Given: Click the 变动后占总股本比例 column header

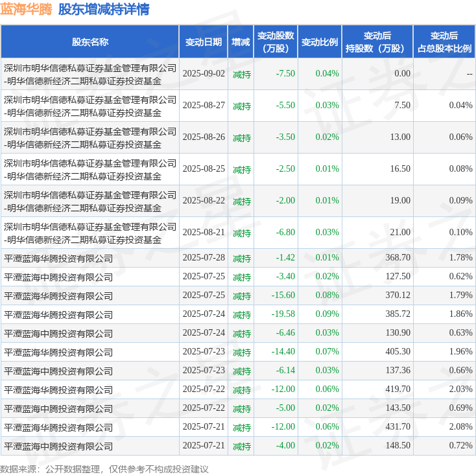Looking at the screenshot, I should point(444,42).
